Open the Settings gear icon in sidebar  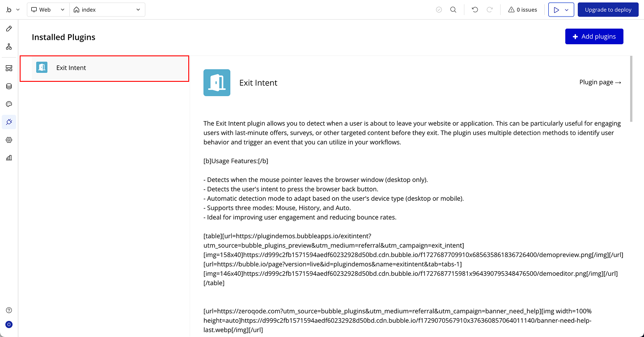pos(9,140)
